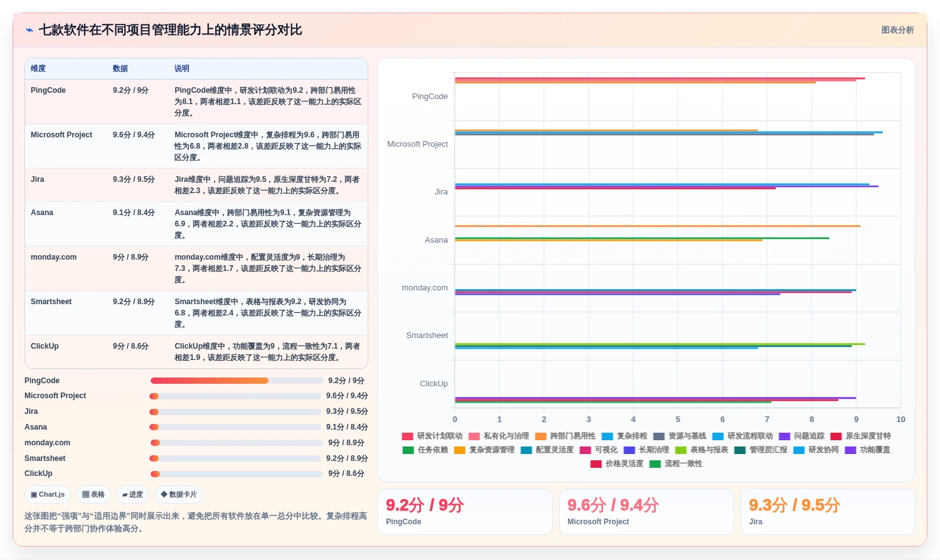Hide the 表格与报表 legend entry
This screenshot has width=940, height=560.
pyautogui.click(x=702, y=450)
